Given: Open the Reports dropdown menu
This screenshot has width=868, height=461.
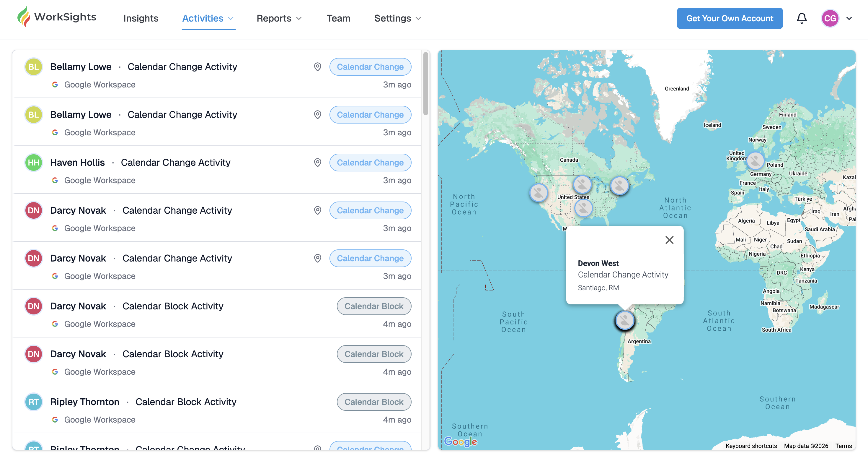Looking at the screenshot, I should 279,18.
